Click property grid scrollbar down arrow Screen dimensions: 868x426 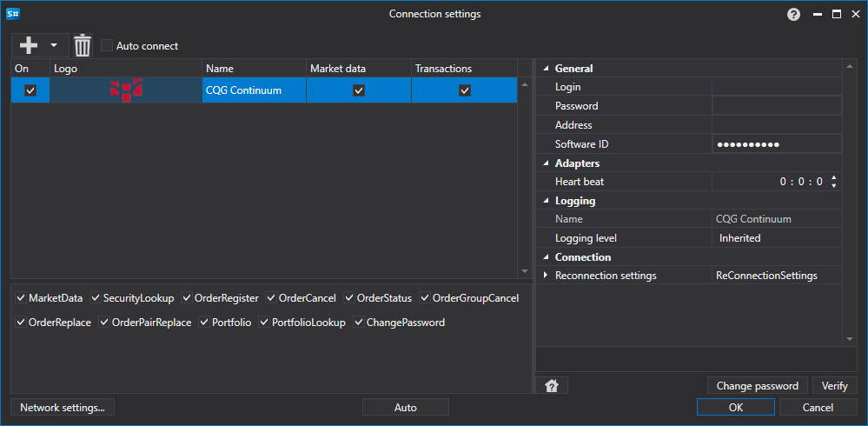pyautogui.click(x=850, y=339)
